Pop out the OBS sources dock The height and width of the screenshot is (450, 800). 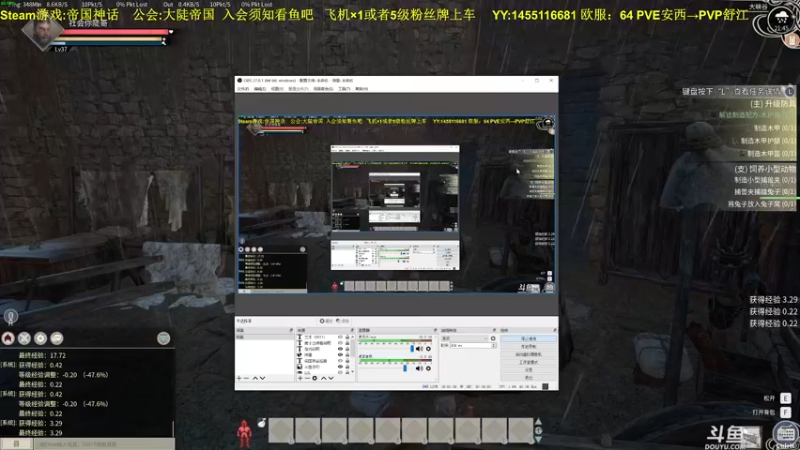[x=352, y=331]
